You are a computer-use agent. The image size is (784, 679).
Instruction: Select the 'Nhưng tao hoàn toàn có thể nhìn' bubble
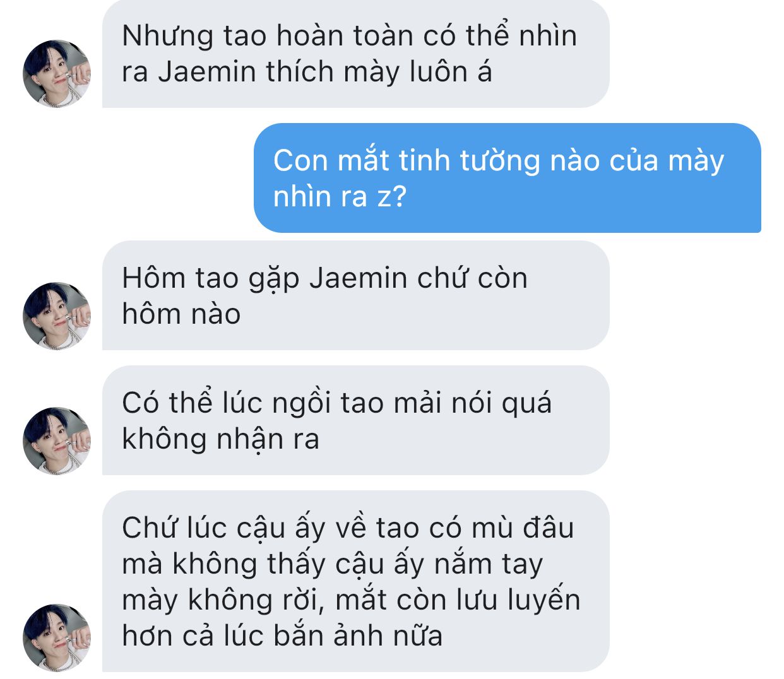(355, 54)
